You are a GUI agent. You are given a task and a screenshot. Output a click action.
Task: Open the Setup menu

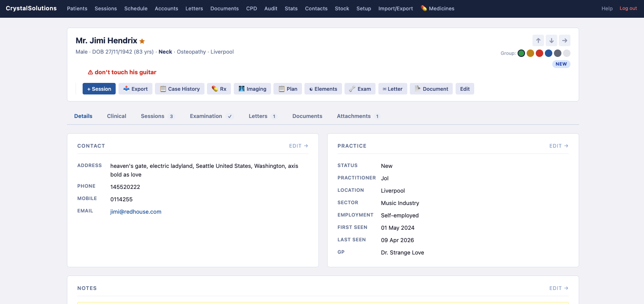(364, 8)
